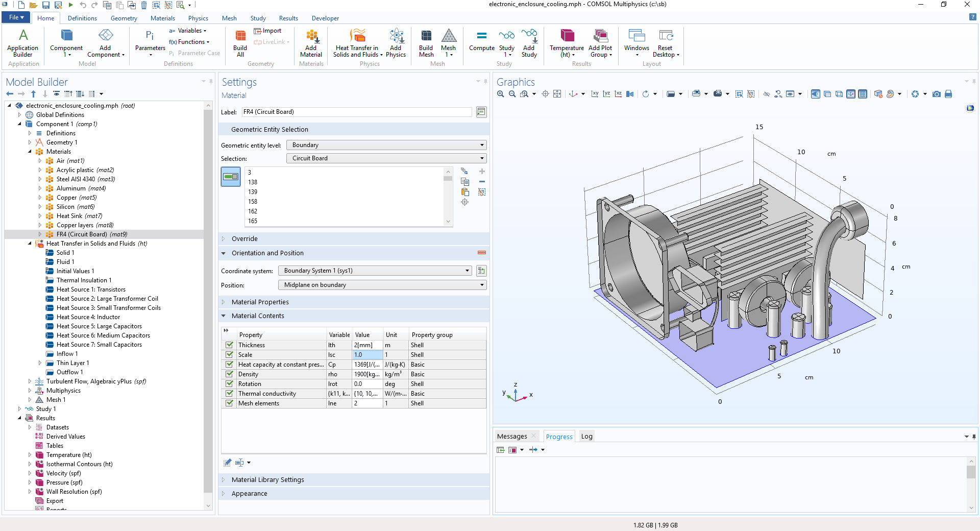Open the Physics ribbon tab
This screenshot has height=531, width=980.
point(198,18)
